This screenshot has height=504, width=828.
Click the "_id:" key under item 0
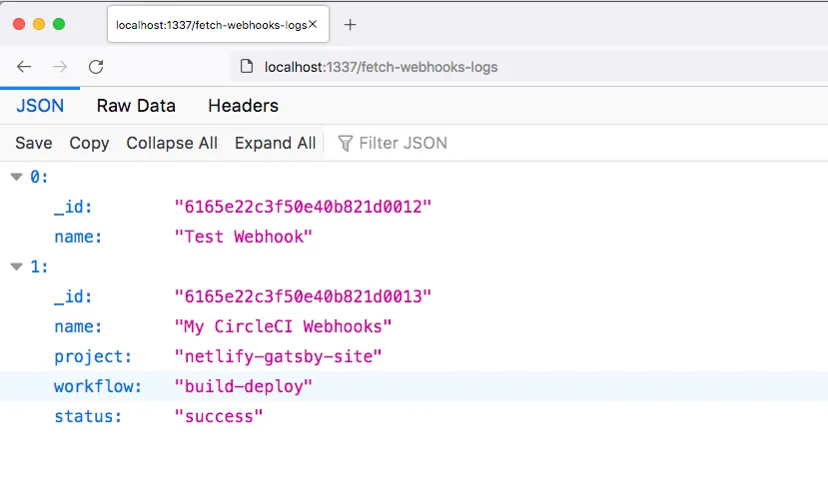click(73, 207)
